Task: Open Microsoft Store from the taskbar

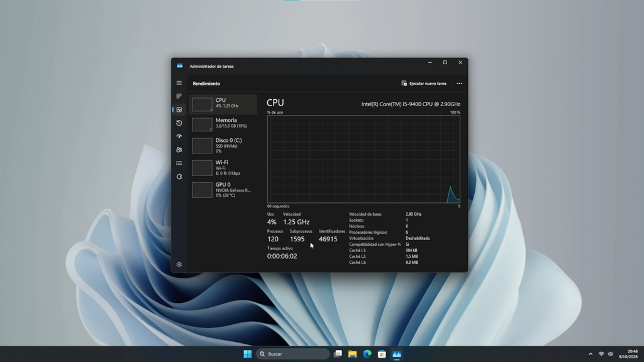Action: coord(382,354)
